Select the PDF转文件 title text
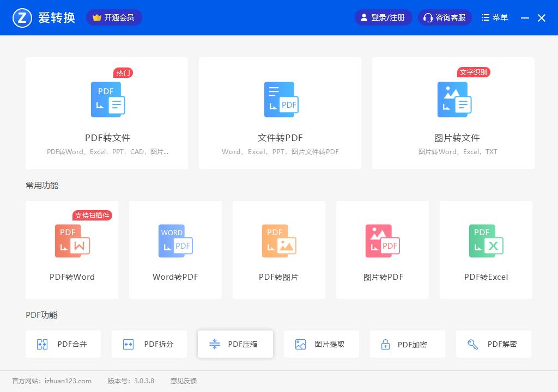The height and width of the screenshot is (392, 558). point(108,138)
